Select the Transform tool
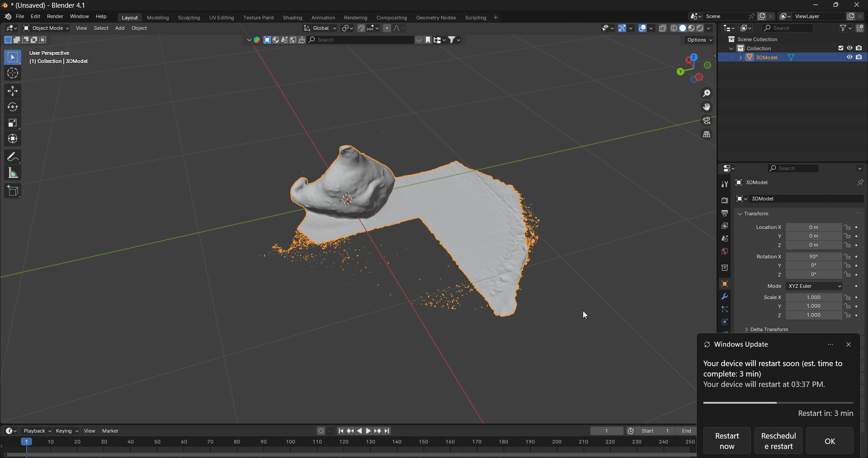The image size is (868, 458). (x=13, y=138)
